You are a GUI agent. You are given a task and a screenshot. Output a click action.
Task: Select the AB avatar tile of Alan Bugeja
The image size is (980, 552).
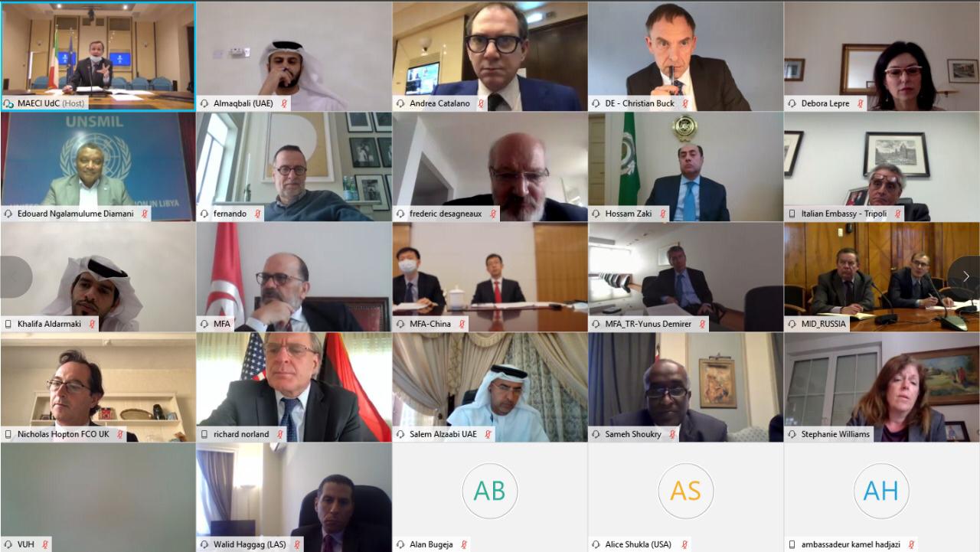coord(489,491)
